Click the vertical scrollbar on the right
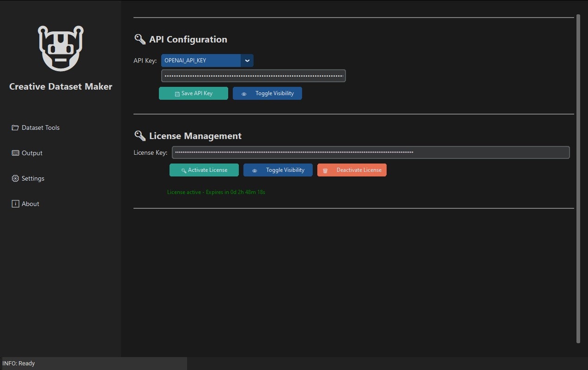588x370 pixels. [578, 179]
